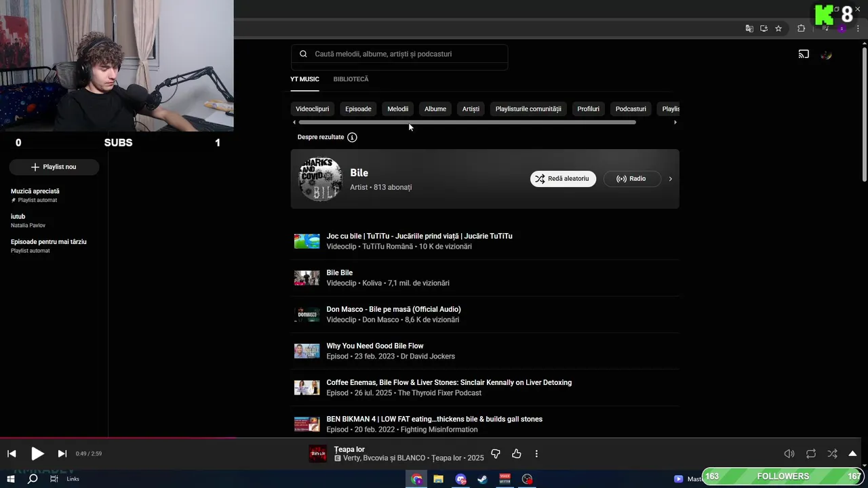Viewport: 868px width, 488px height.
Task: Go to previous track in player bar
Action: pyautogui.click(x=12, y=454)
